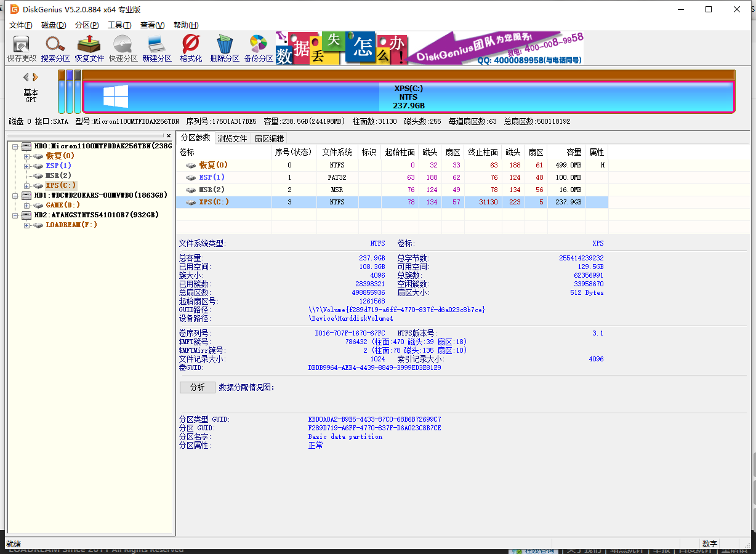Click the DiskGenius app icon in title bar
This screenshot has height=554, width=756.
(x=14, y=9)
